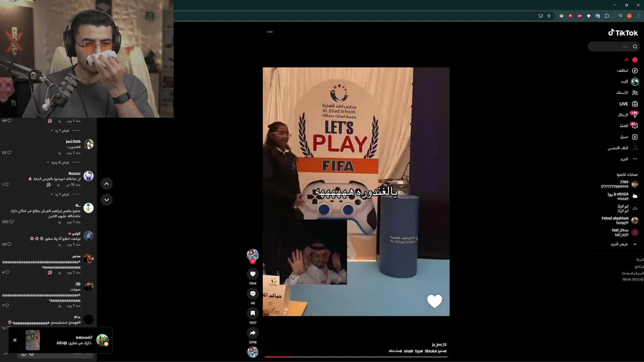Open Inkinm67 avatar in notification
The image size is (644, 362).
coord(102,340)
